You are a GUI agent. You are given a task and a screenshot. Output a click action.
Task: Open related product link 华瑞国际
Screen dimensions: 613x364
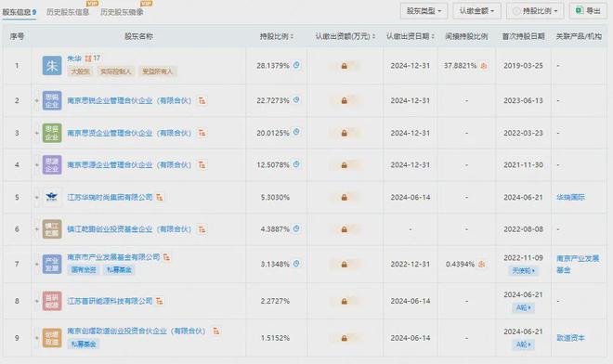click(x=571, y=197)
